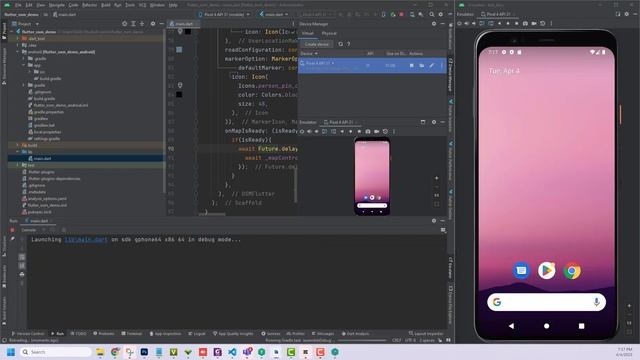This screenshot has height=360, width=640.
Task: Refresh the Device Manager list
Action: point(340,44)
